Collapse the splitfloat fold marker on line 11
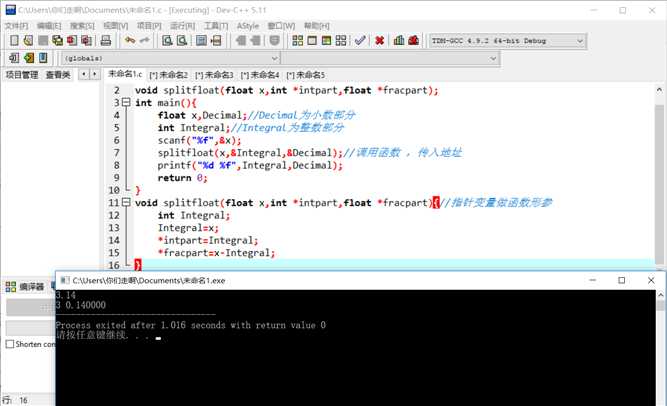 [x=126, y=202]
